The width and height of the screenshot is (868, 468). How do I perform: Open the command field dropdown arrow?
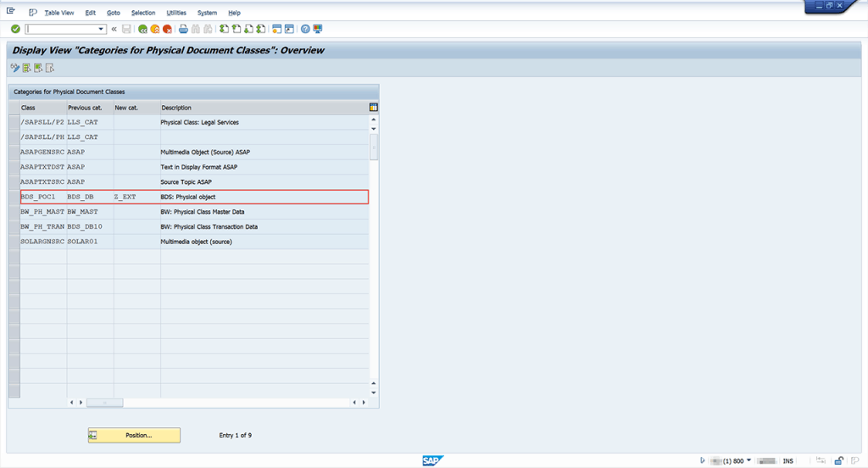click(101, 29)
